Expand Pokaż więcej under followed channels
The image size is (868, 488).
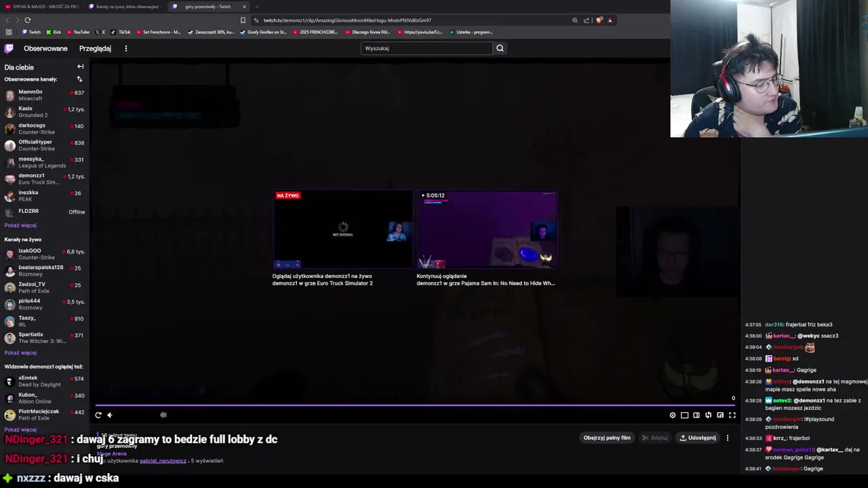coord(20,225)
